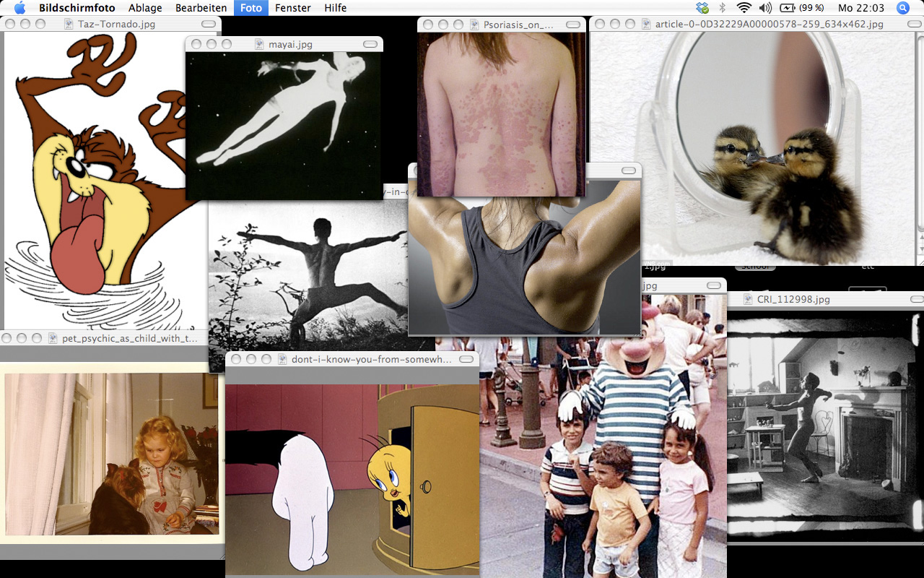Click the volume speaker icon
This screenshot has height=578, width=924.
[x=766, y=8]
